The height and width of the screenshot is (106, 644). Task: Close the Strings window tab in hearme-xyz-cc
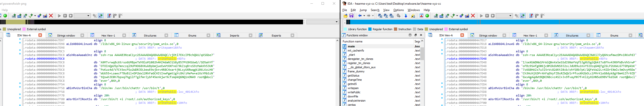(504, 35)
